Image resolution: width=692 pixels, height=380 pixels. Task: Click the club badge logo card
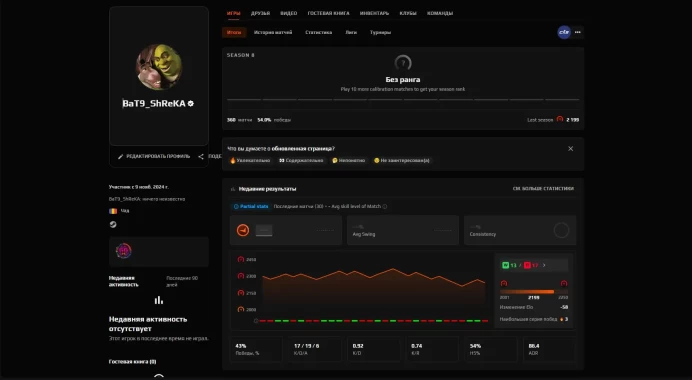pyautogui.click(x=159, y=252)
